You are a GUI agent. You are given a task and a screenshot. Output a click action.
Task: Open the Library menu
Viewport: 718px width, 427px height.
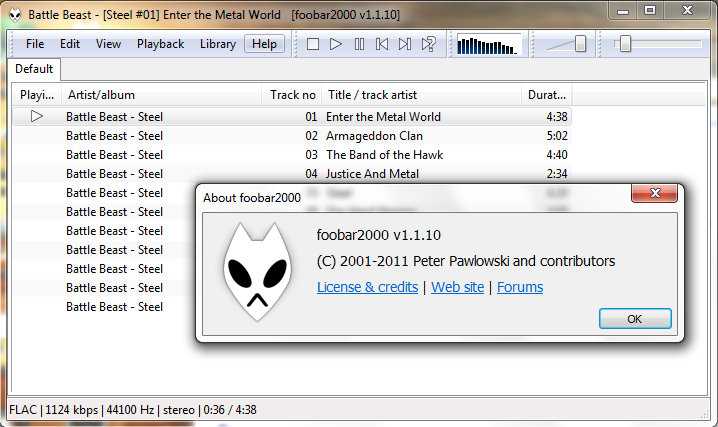[218, 44]
